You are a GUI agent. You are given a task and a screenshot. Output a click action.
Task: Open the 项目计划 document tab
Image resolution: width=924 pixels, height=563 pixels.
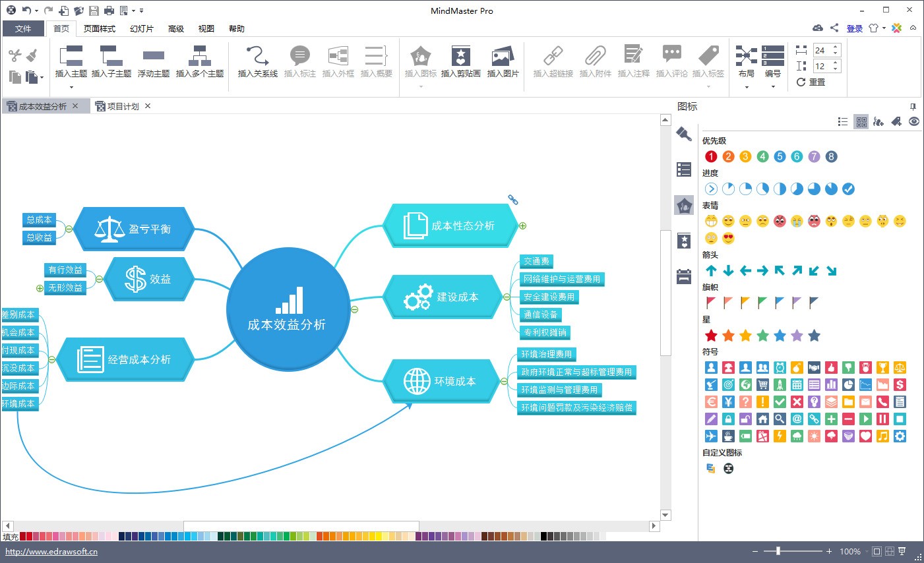click(123, 106)
